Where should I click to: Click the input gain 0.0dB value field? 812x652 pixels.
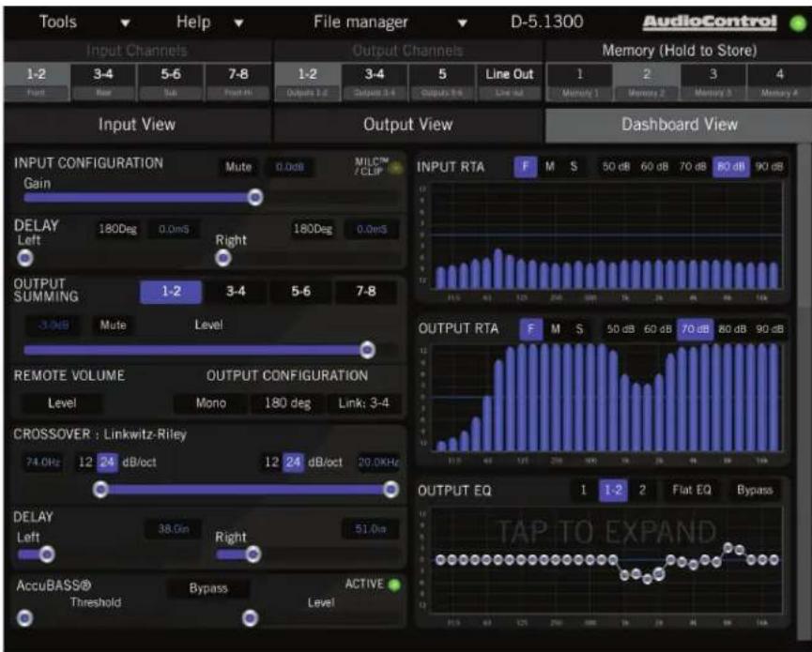pyautogui.click(x=289, y=167)
